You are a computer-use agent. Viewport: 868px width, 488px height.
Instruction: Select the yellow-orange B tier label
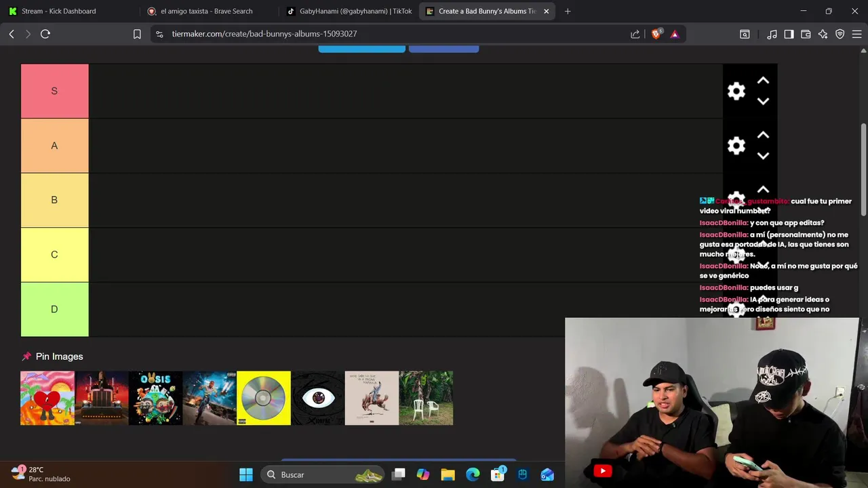(x=55, y=200)
